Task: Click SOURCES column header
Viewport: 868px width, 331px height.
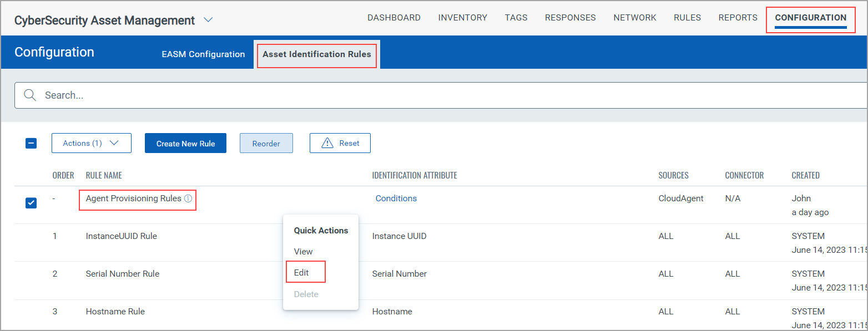Action: 674,175
